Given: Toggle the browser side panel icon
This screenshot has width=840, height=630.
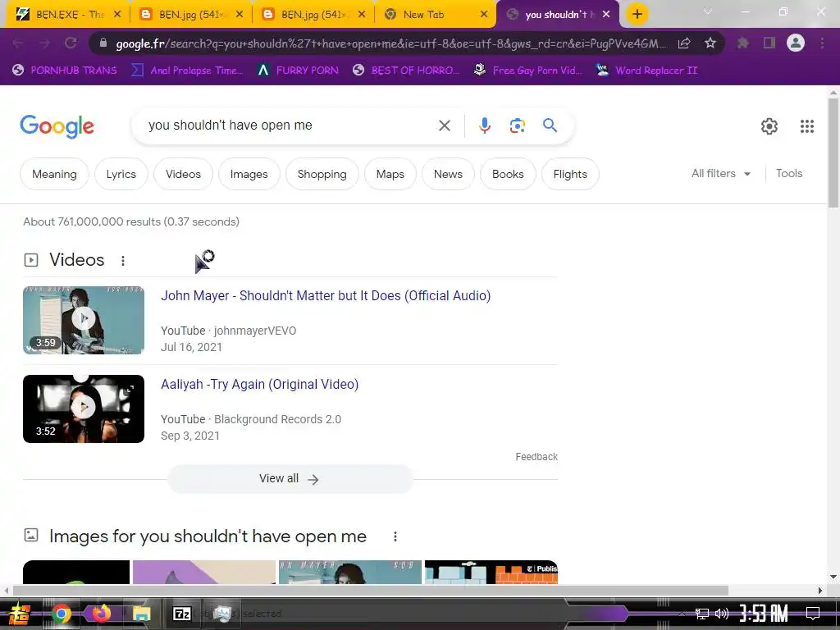Looking at the screenshot, I should [769, 43].
